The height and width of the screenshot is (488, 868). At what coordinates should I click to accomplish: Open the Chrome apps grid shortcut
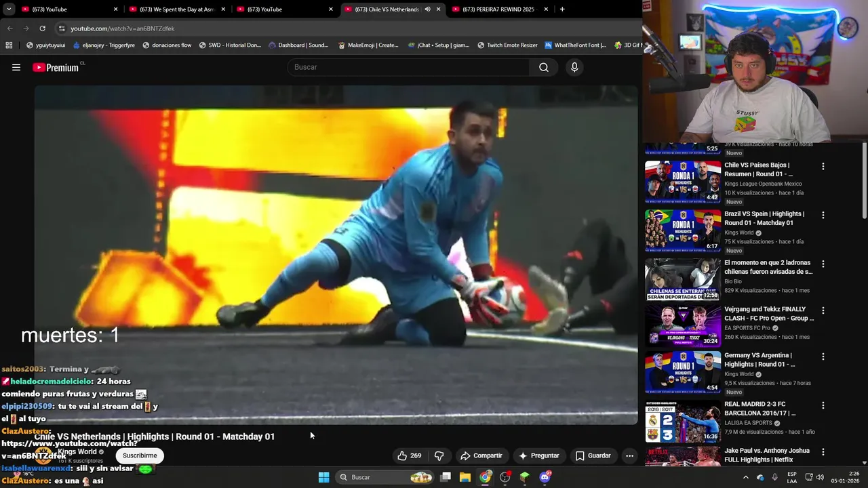tap(9, 45)
